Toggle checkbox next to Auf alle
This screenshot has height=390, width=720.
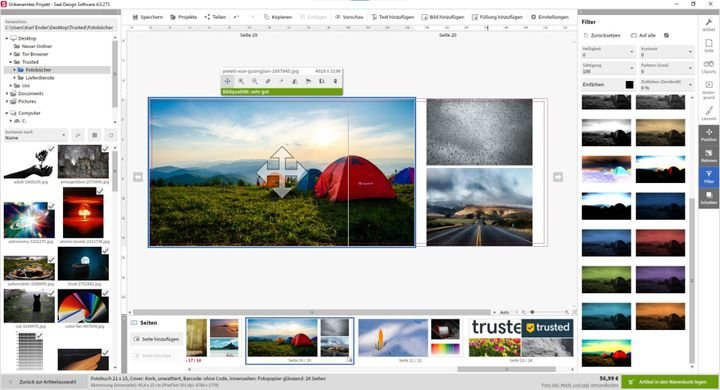tap(666, 35)
